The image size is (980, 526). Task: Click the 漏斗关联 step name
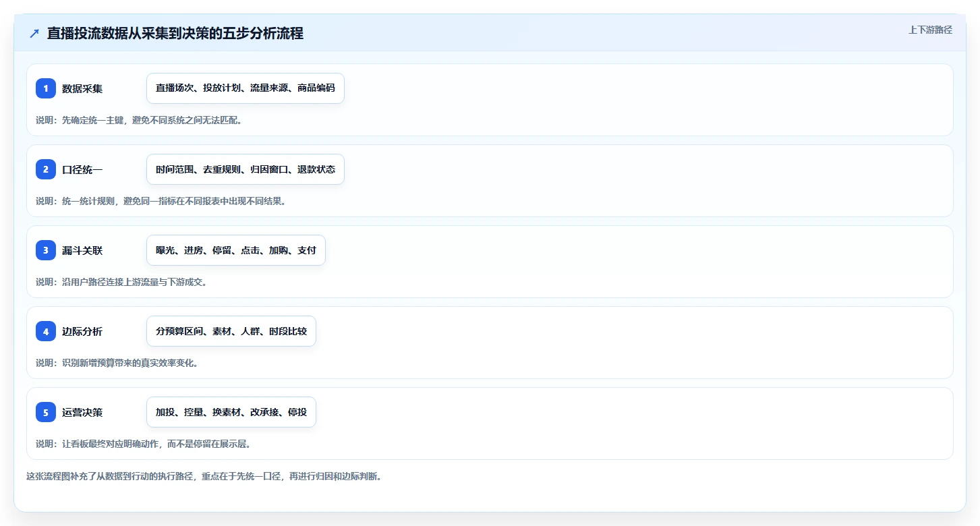[82, 250]
